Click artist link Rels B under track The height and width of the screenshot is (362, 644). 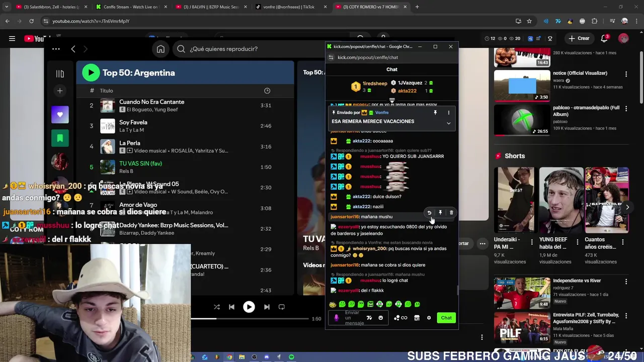(126, 171)
